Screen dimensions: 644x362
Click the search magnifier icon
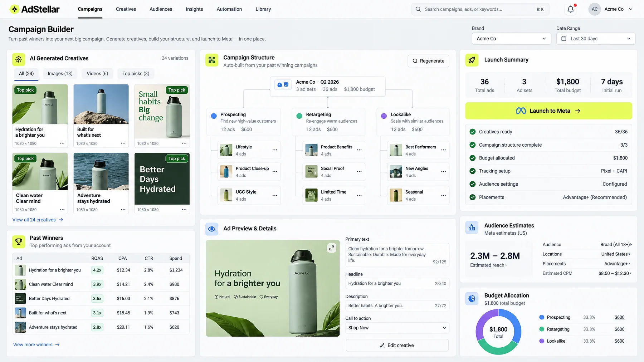click(x=418, y=9)
